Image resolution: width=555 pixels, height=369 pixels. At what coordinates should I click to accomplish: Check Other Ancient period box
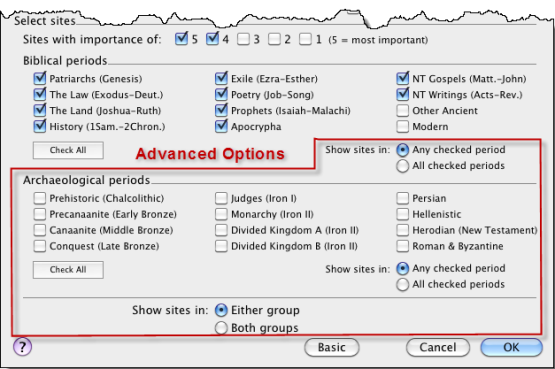coord(402,110)
